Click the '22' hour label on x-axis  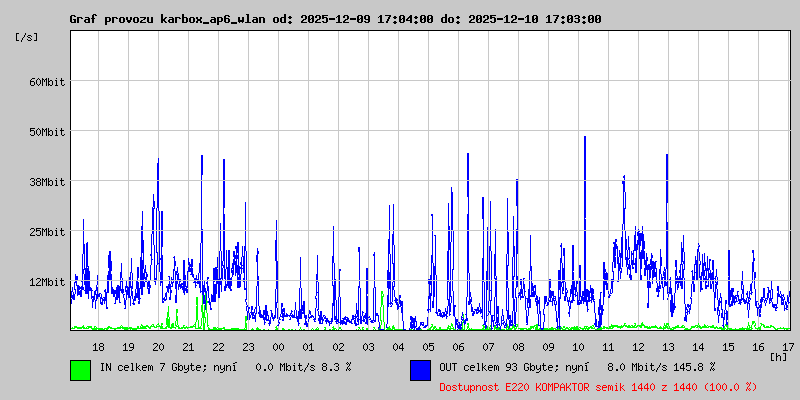(218, 347)
